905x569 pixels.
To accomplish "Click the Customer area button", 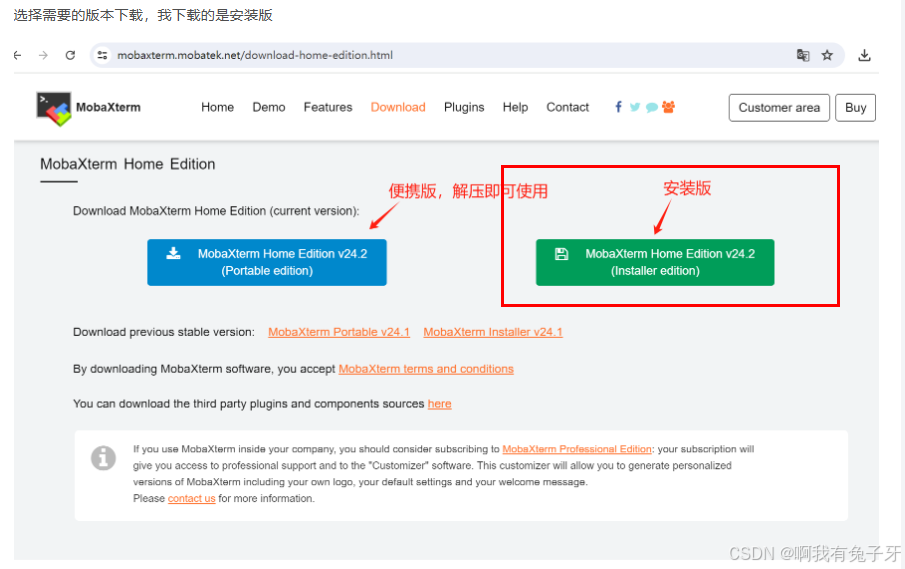I will (x=779, y=108).
